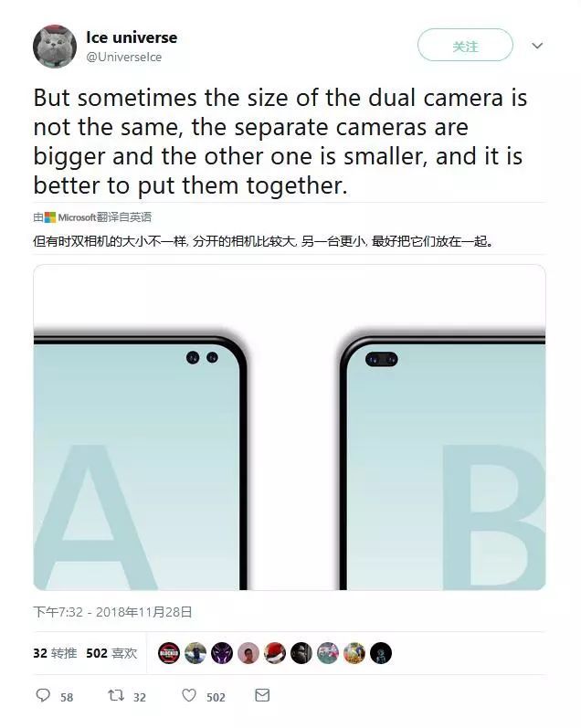Click the last black liker avatar
Screen dimensions: 581x728
point(381,653)
